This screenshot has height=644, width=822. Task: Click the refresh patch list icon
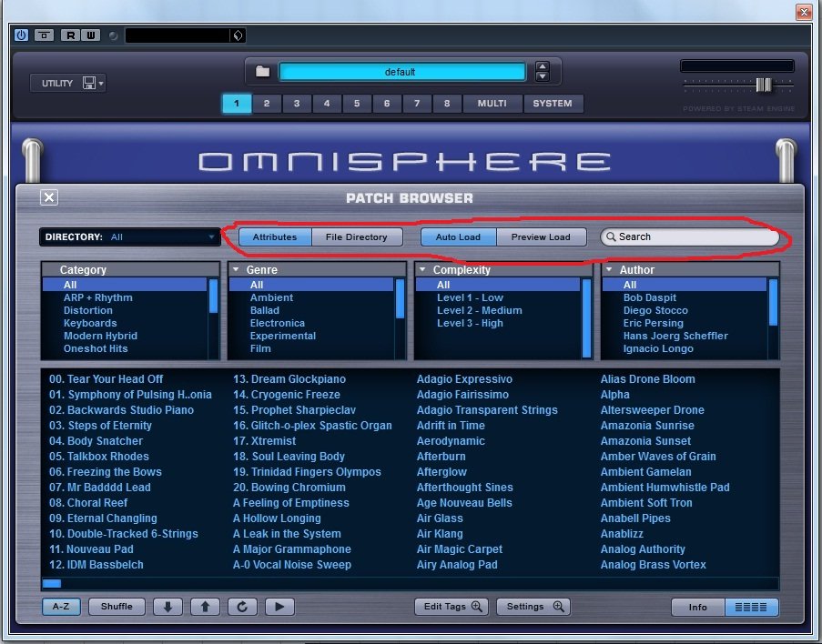coord(242,607)
